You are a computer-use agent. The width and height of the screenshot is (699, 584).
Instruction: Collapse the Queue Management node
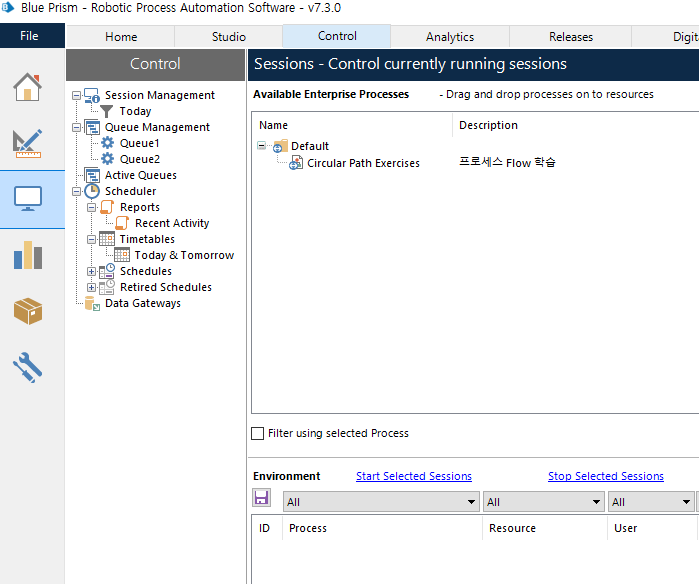pyautogui.click(x=77, y=127)
